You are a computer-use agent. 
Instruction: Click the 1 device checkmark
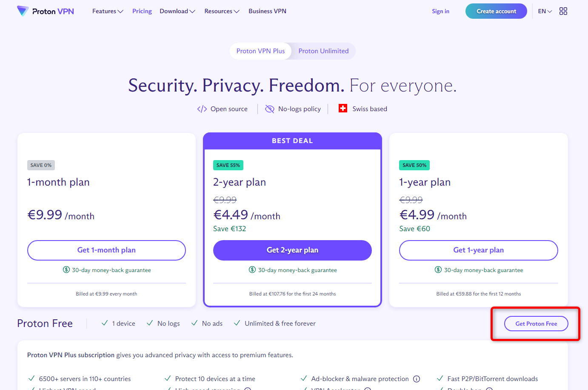coord(105,323)
